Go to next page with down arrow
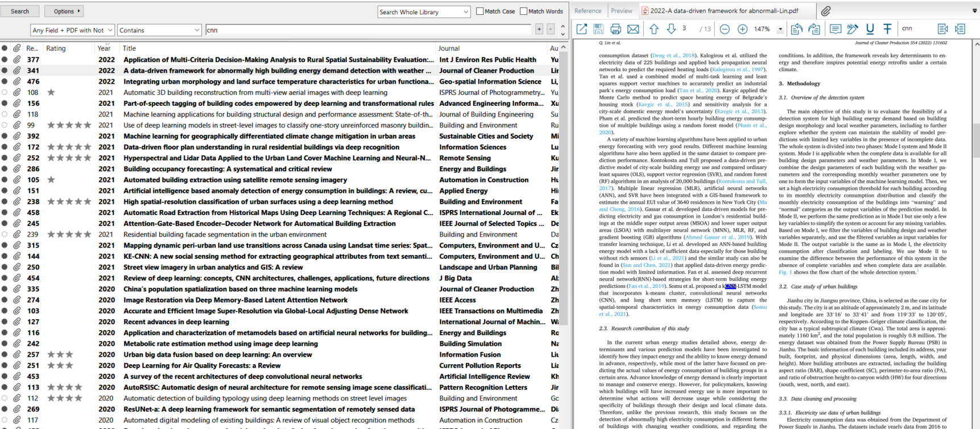Viewport: 980px width, 429px height. [x=671, y=29]
